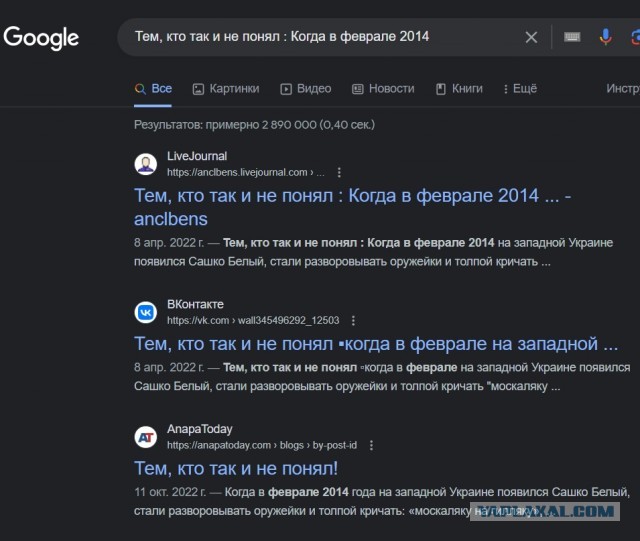Click the anapatoday.com blogs URL
The height and width of the screenshot is (541, 640).
pyautogui.click(x=262, y=445)
